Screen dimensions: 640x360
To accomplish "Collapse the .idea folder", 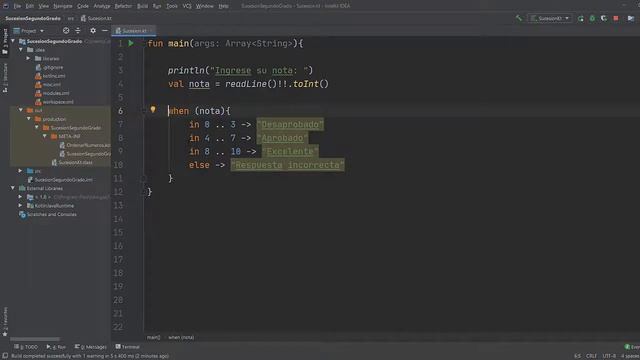I will 21,50.
